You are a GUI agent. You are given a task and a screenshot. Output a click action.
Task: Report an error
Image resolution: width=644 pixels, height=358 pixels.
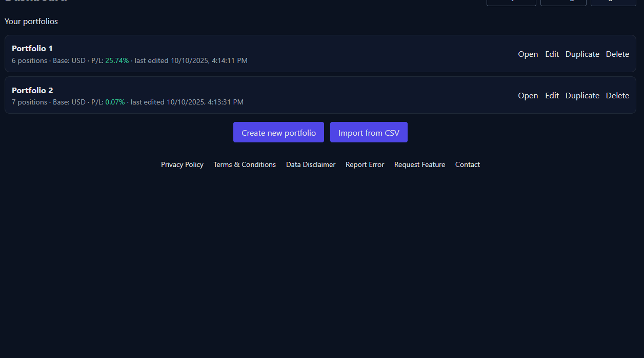tap(365, 164)
